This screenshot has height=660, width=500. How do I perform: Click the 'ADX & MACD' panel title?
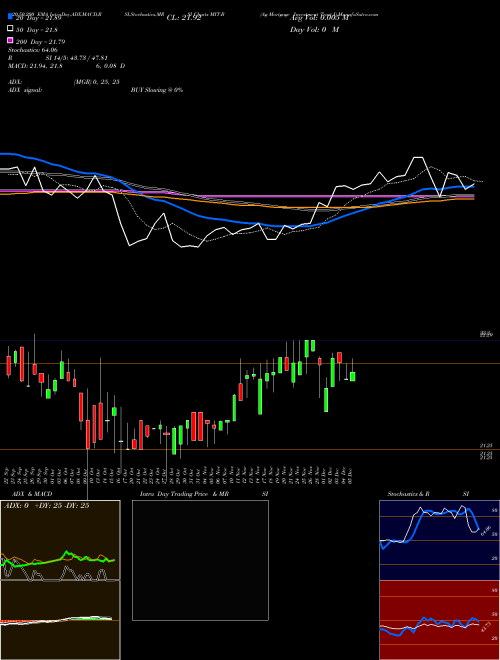pyautogui.click(x=32, y=494)
